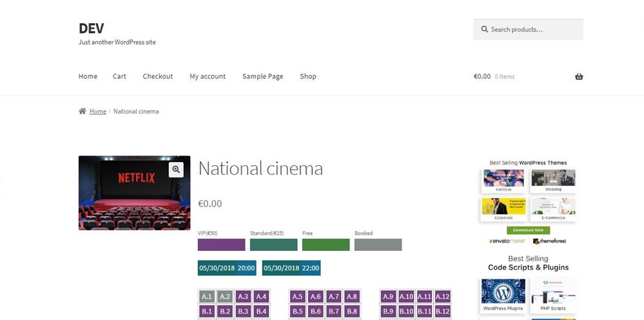This screenshot has height=320, width=644.
Task: Select seat B.6
Action: [315, 311]
